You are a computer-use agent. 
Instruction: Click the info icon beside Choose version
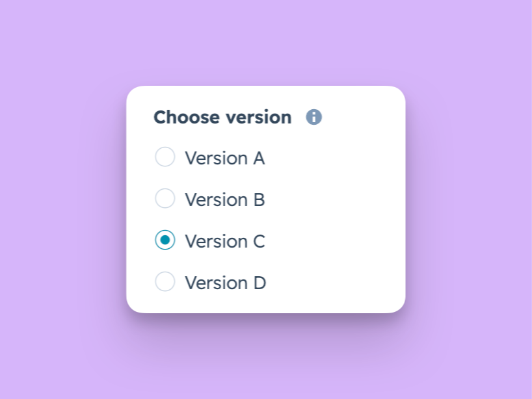click(315, 117)
